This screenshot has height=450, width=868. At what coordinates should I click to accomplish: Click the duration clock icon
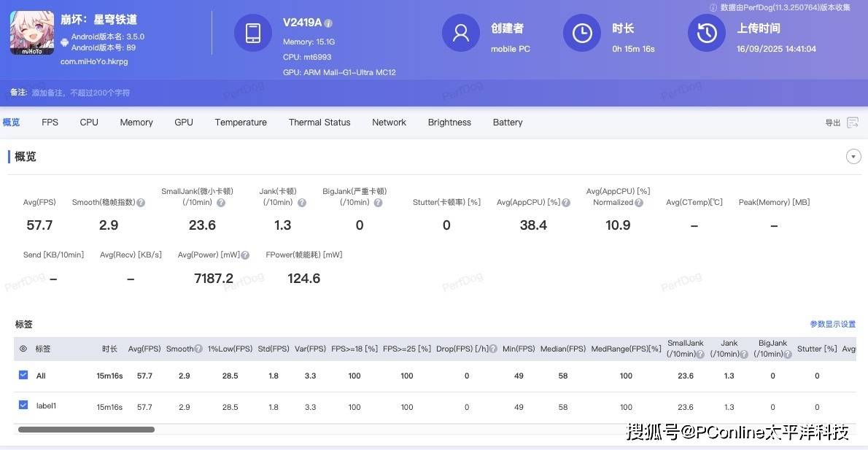pyautogui.click(x=581, y=34)
